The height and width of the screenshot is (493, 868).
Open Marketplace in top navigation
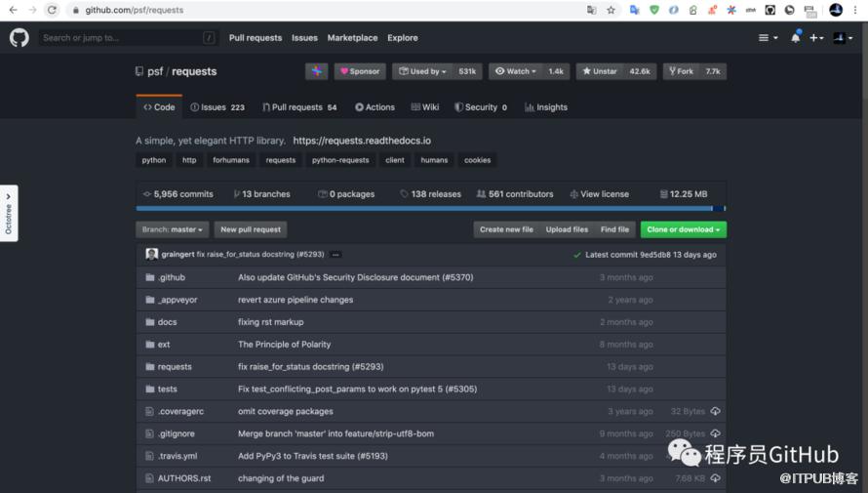352,38
